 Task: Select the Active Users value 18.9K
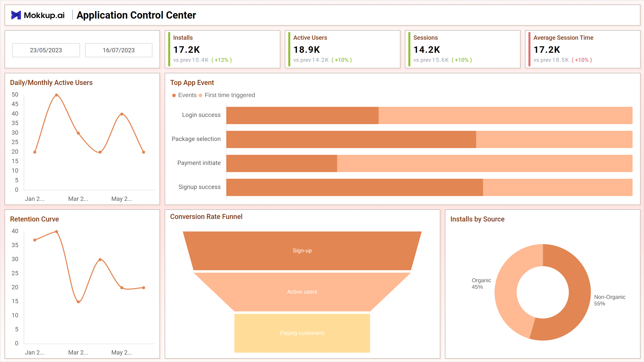point(307,50)
